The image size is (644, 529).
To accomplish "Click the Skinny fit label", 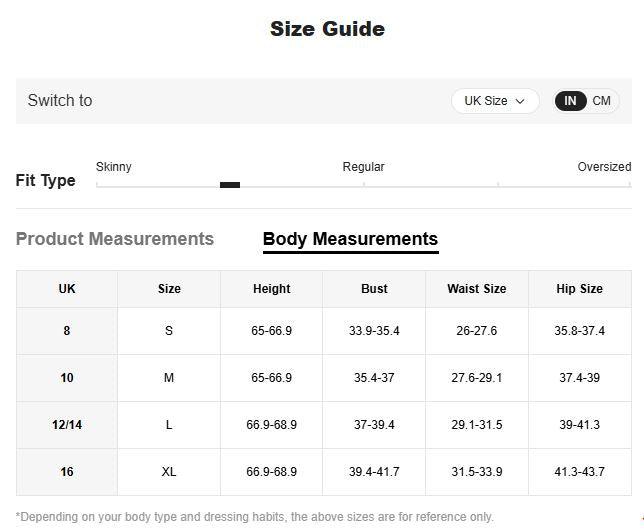I will pos(114,167).
